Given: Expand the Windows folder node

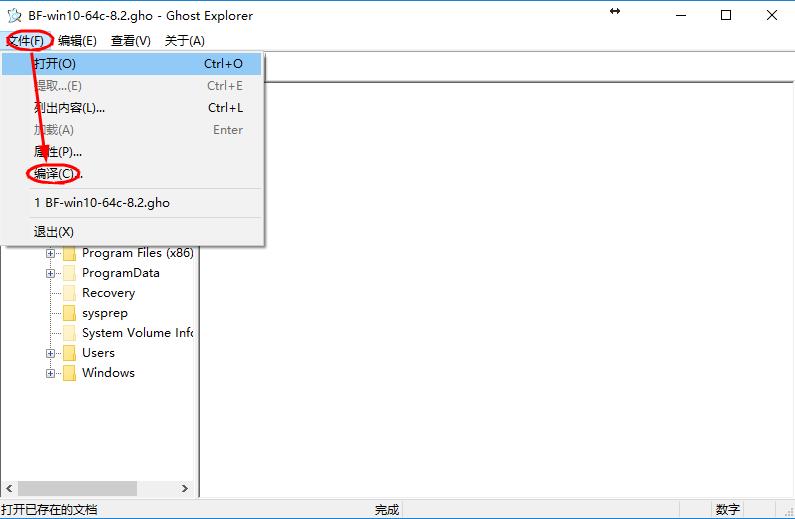Looking at the screenshot, I should pos(50,374).
